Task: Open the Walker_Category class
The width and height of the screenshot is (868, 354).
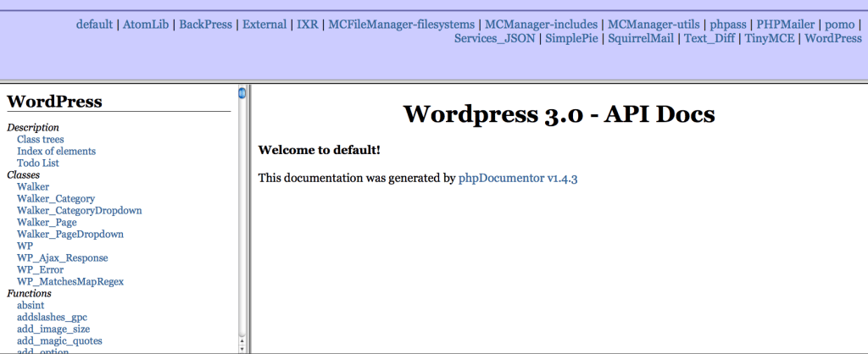Action: (x=56, y=198)
